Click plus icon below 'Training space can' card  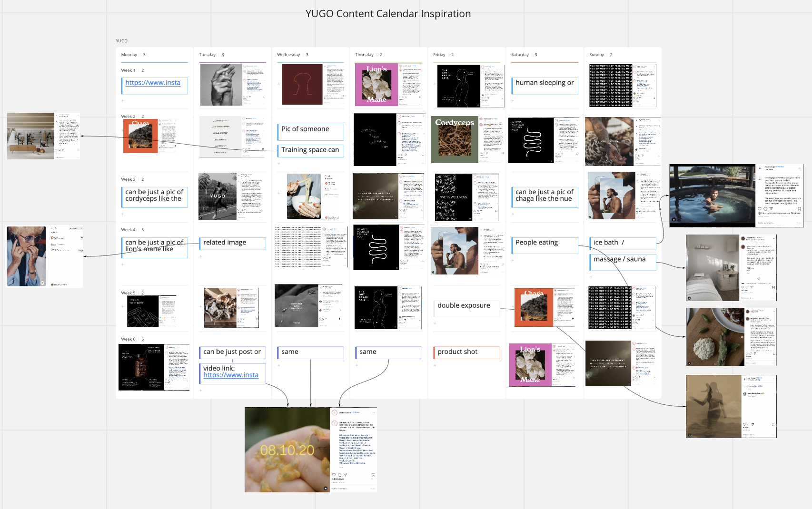278,163
